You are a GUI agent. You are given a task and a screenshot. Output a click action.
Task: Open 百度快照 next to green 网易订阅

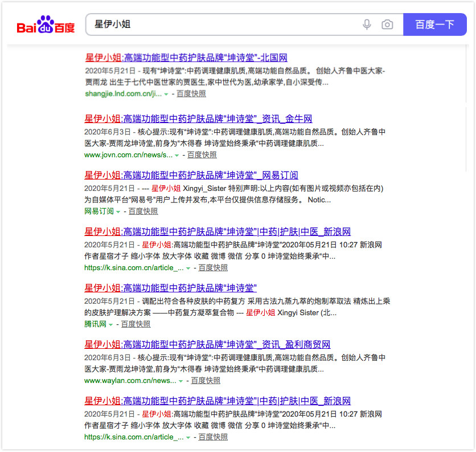point(143,211)
